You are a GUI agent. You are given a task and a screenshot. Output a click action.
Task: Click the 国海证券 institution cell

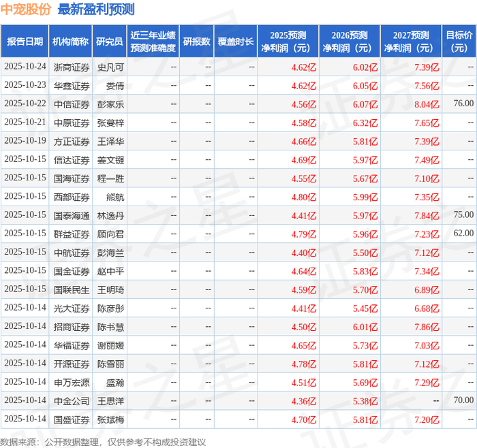(72, 178)
